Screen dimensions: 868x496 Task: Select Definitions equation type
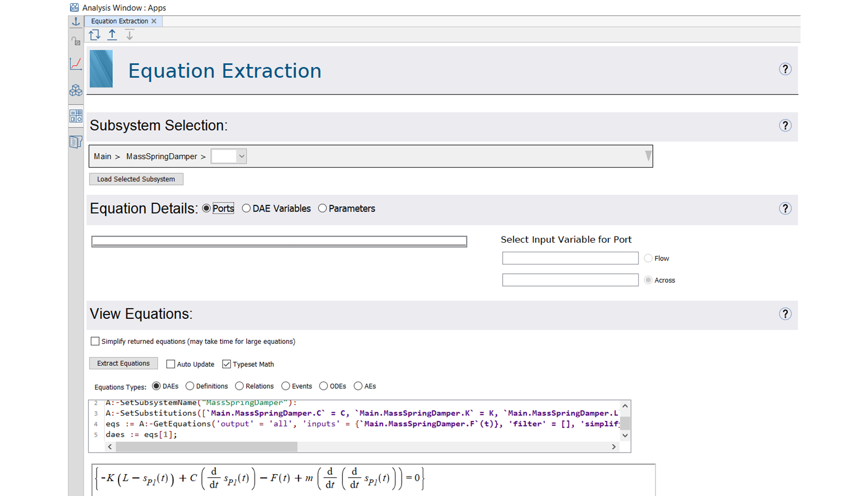pos(190,386)
